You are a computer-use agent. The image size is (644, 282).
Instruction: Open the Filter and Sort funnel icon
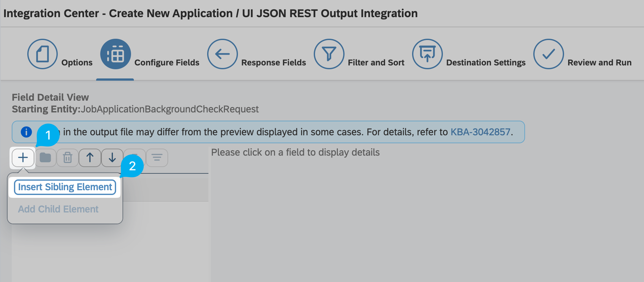click(329, 54)
